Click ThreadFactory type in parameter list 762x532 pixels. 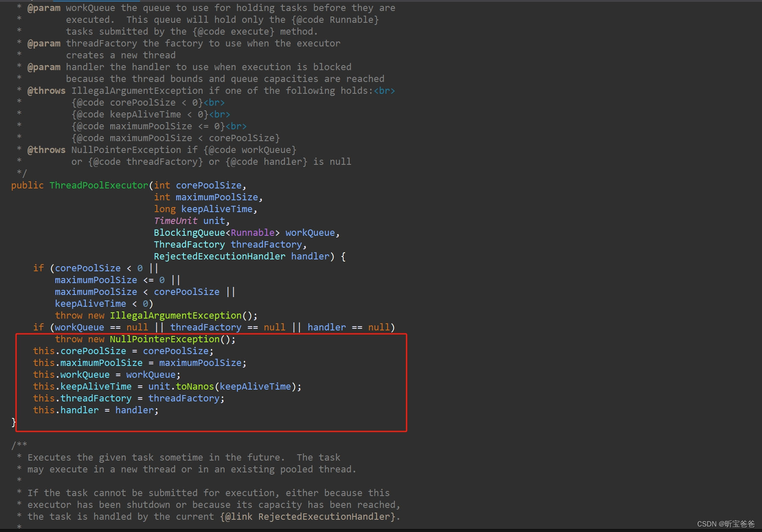coord(189,245)
